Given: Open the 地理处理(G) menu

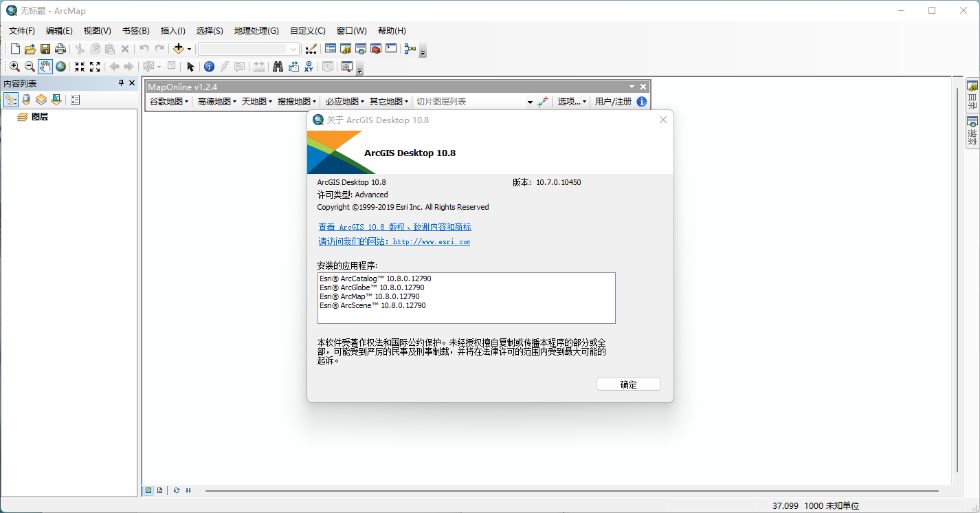Looking at the screenshot, I should click(256, 31).
